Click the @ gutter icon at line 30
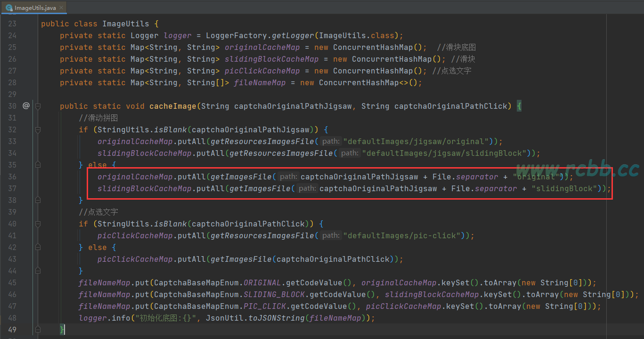 pyautogui.click(x=25, y=106)
